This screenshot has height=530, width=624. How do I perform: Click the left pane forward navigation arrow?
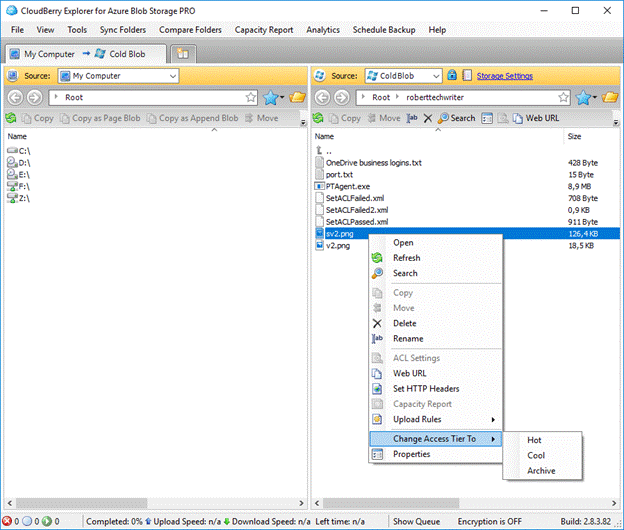coord(35,97)
